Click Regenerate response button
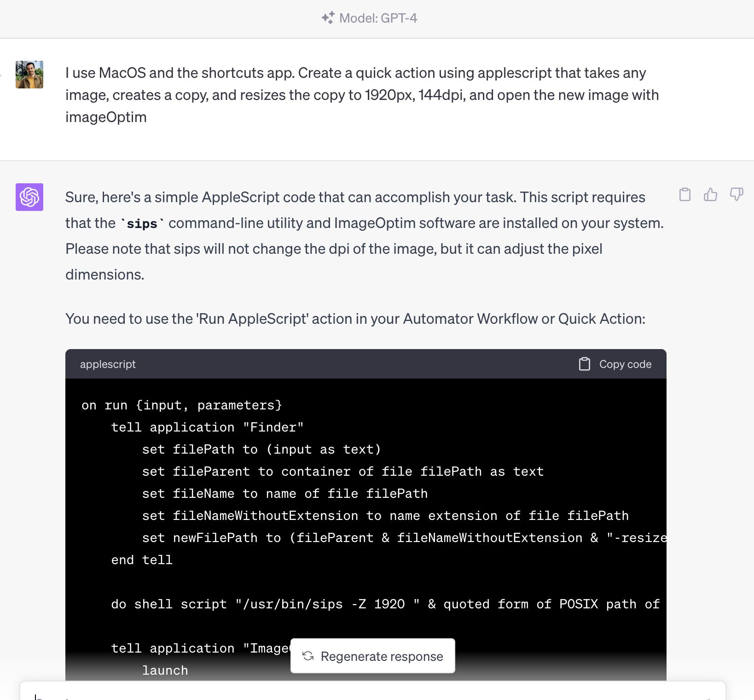 (373, 656)
